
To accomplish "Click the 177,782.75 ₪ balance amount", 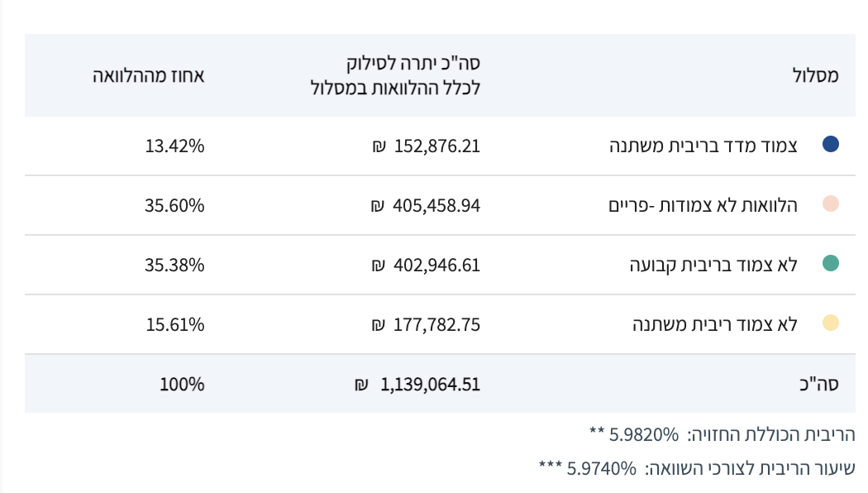I will pyautogui.click(x=427, y=324).
